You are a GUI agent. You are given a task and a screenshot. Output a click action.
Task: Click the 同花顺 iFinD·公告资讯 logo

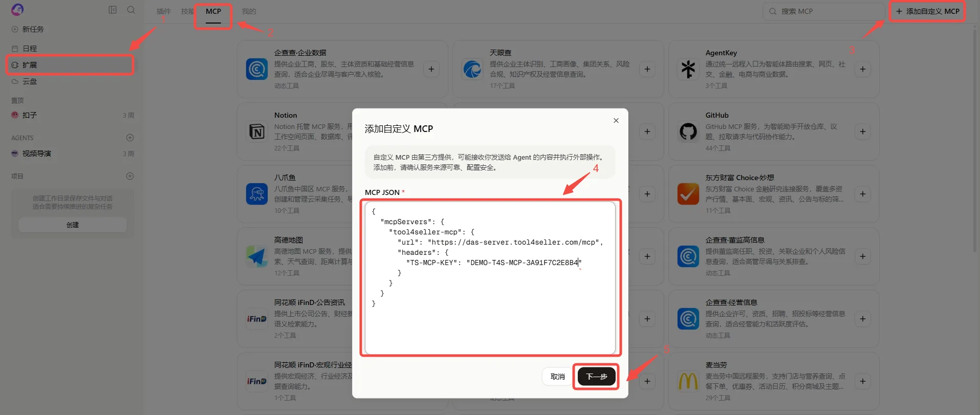pyautogui.click(x=257, y=319)
